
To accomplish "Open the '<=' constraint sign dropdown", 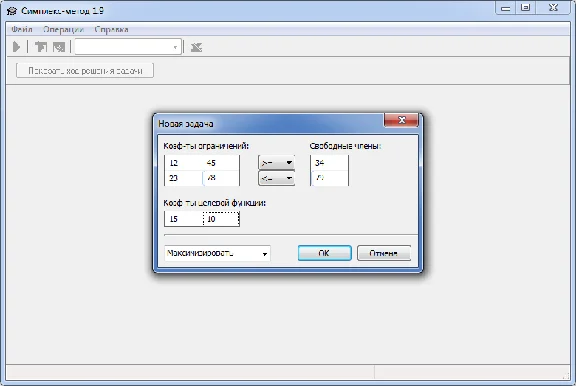I will 277,178.
